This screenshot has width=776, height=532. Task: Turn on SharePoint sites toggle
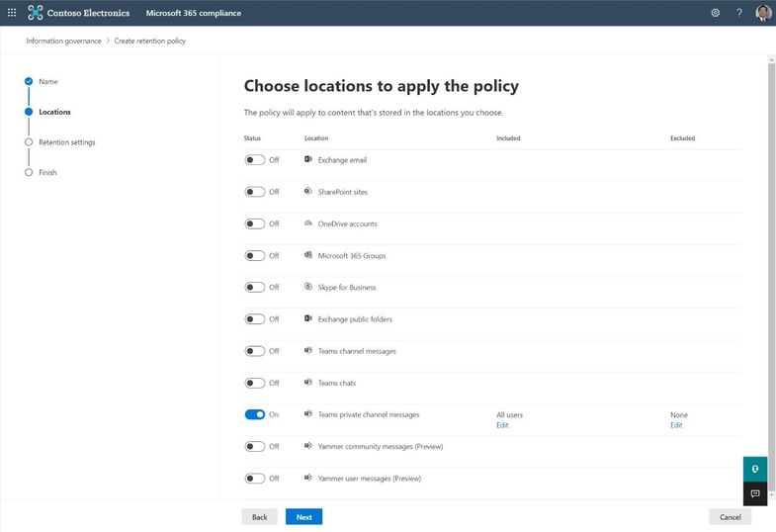(255, 192)
